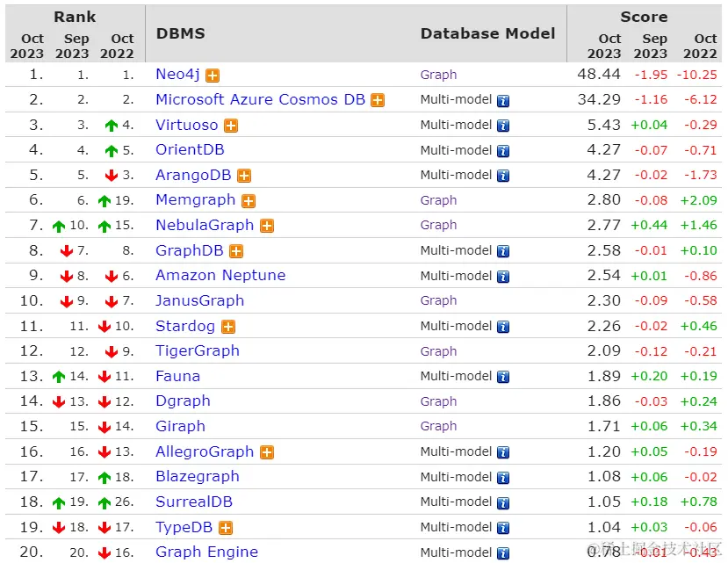Click the plus icon next to Neo4j
728x563 pixels.
[213, 76]
